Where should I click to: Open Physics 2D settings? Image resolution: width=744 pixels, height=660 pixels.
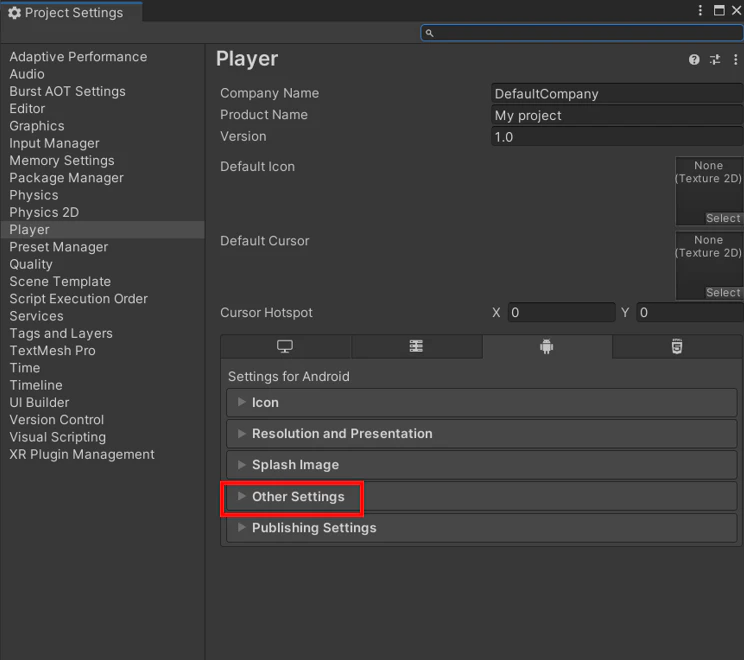(x=44, y=212)
